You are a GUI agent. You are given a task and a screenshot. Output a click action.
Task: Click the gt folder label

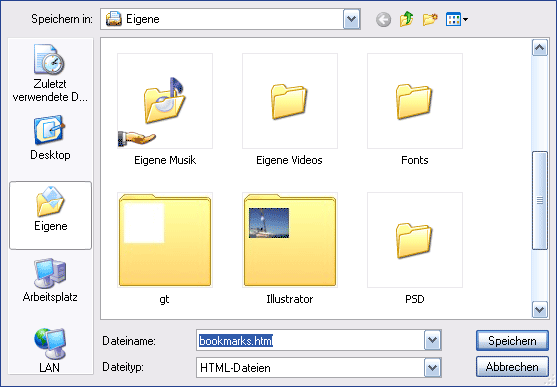tap(164, 300)
